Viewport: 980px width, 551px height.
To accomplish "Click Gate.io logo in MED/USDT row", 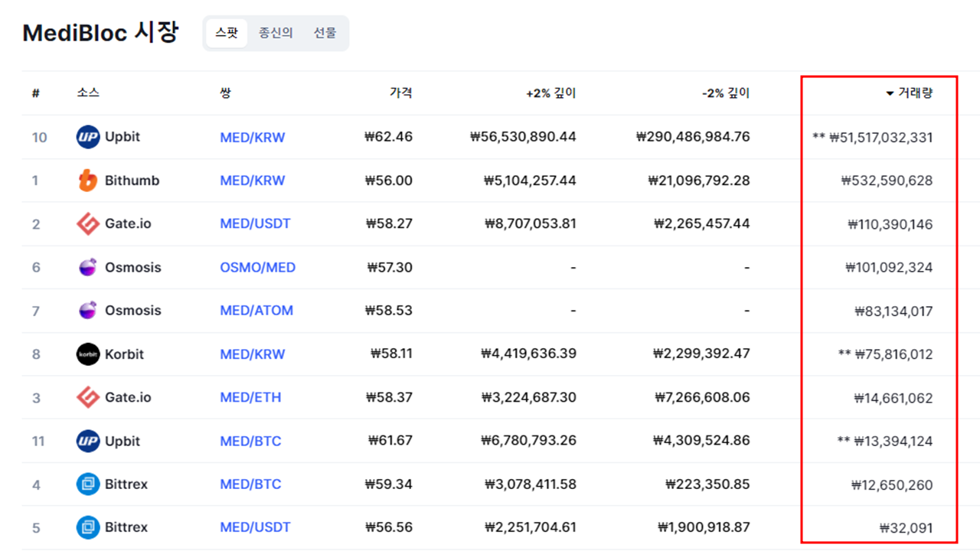I will (88, 224).
